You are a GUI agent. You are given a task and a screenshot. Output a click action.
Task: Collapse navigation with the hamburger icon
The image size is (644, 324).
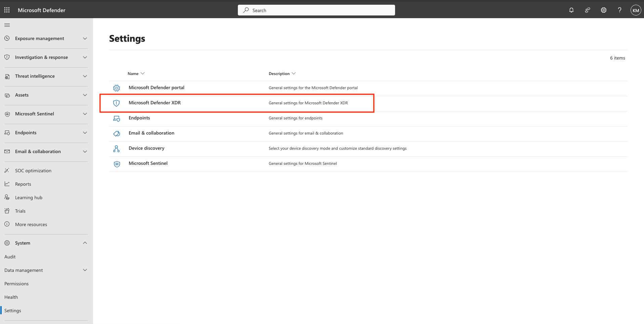coord(7,25)
